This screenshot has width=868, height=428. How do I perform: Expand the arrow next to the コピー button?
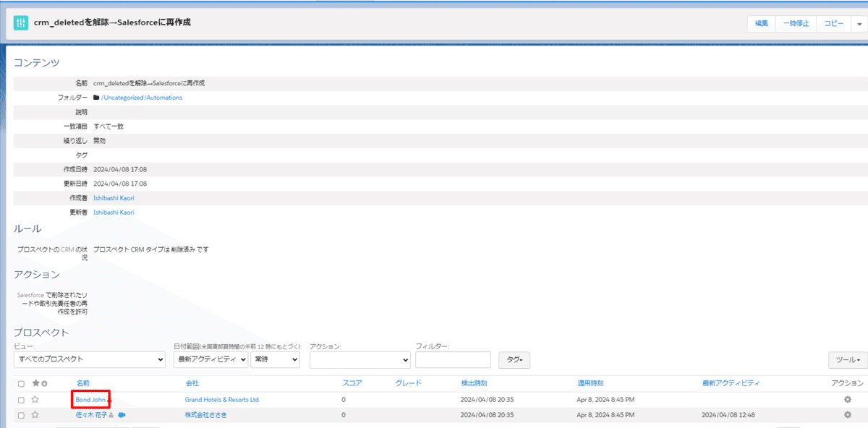click(x=858, y=24)
